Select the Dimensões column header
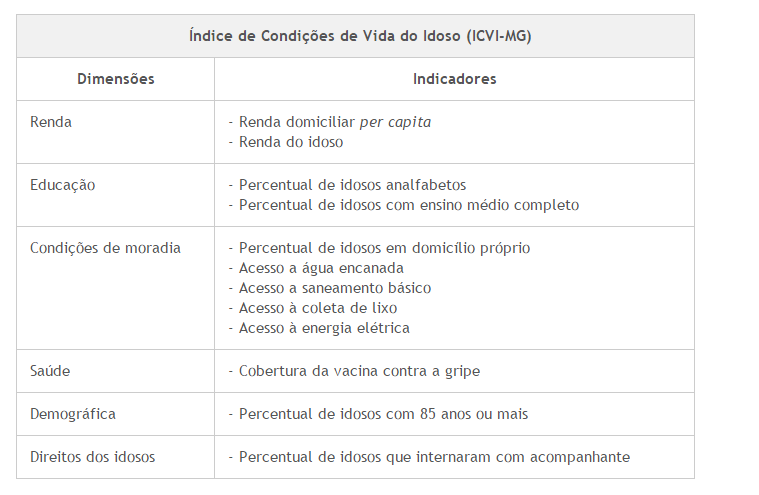The width and height of the screenshot is (759, 495). (115, 79)
